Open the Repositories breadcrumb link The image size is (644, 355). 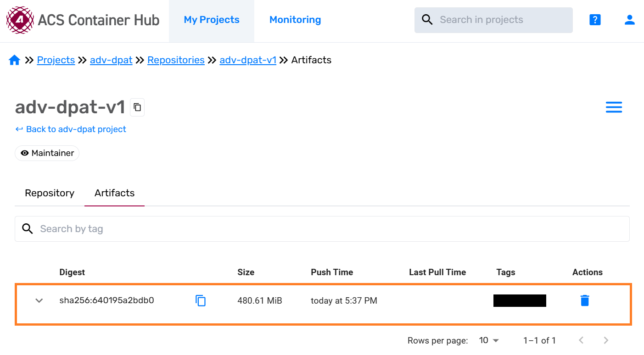176,60
